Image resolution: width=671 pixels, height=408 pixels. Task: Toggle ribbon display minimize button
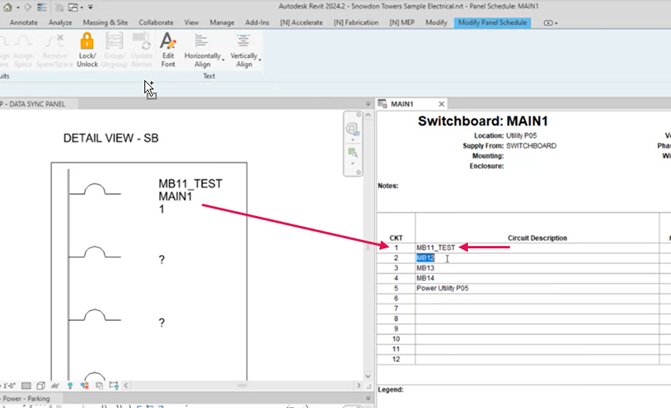pyautogui.click(x=548, y=23)
